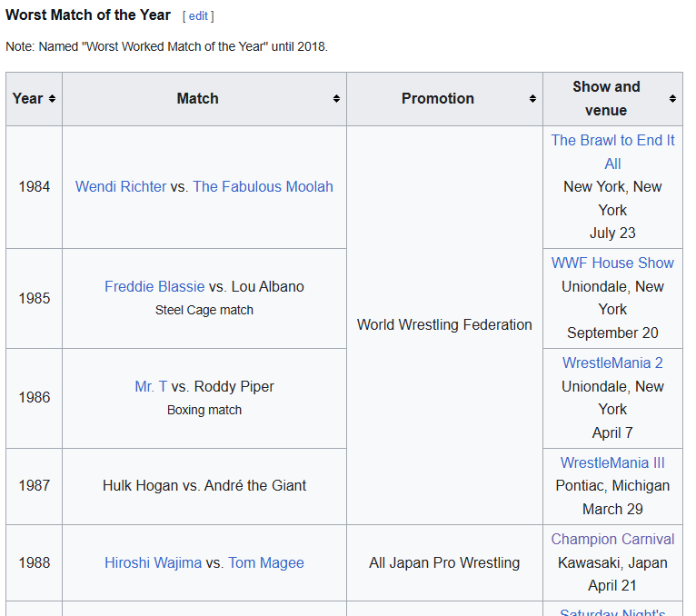This screenshot has height=616, width=696.
Task: Click the Pontiac, Michigan text
Action: [x=612, y=485]
